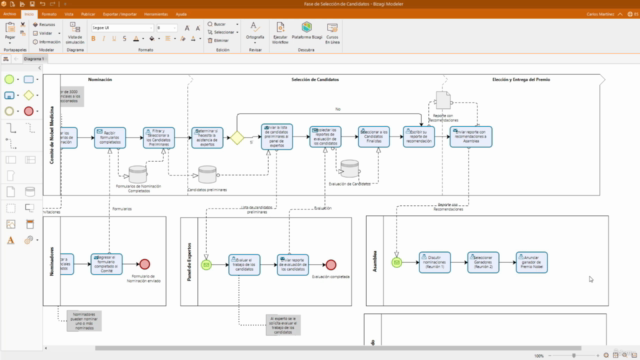The image size is (640, 360).
Task: Select the Intermediate Event shape in palette
Action: (9, 111)
